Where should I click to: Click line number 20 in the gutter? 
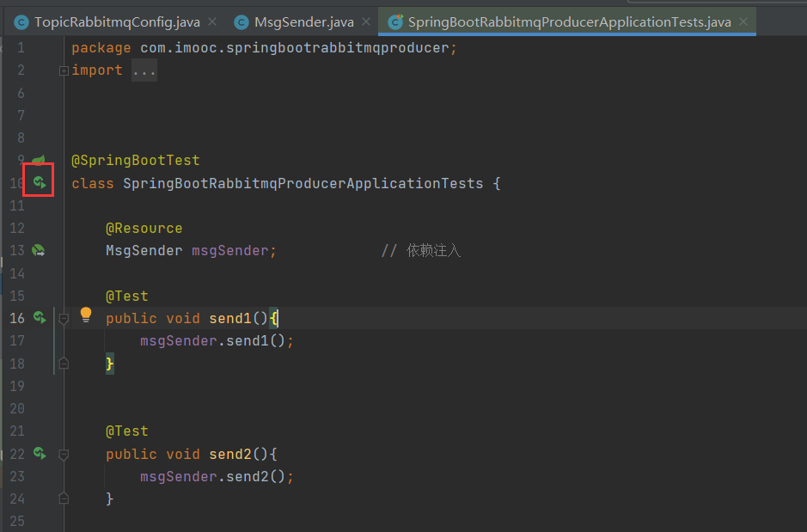tap(17, 408)
